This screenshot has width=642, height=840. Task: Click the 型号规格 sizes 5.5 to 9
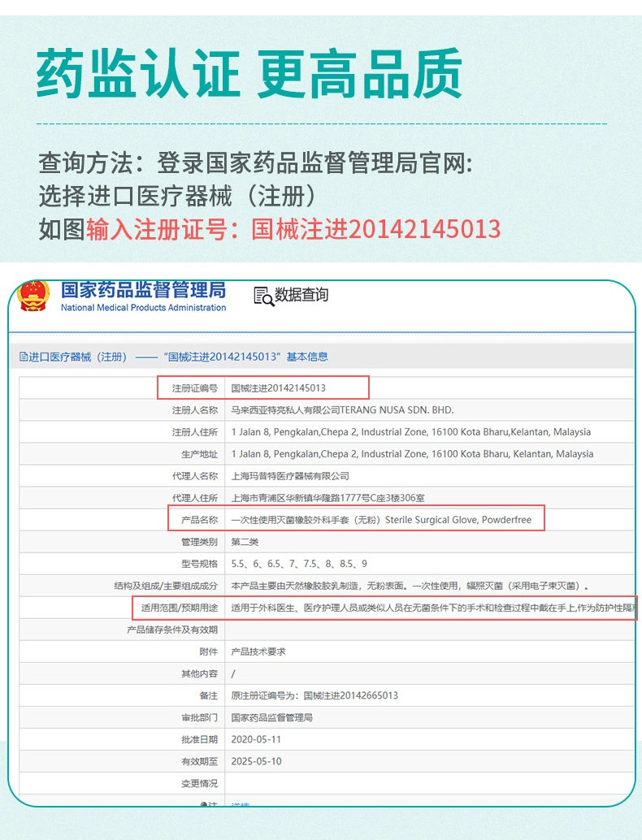pos(299,564)
